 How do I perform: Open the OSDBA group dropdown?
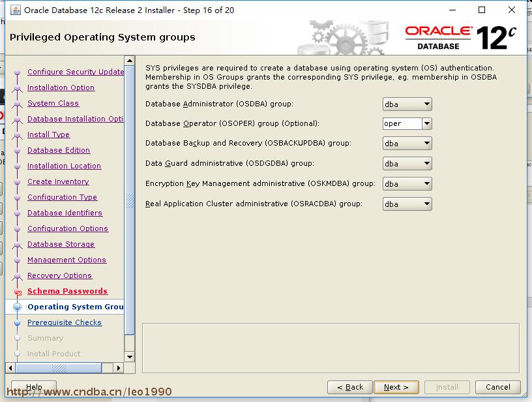point(407,104)
